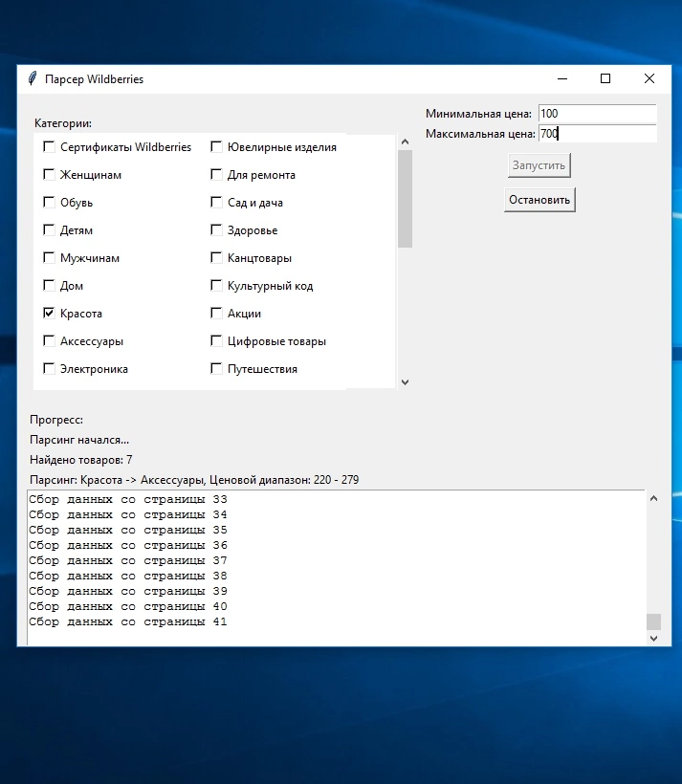Select the Здоровье category checkbox

click(216, 230)
